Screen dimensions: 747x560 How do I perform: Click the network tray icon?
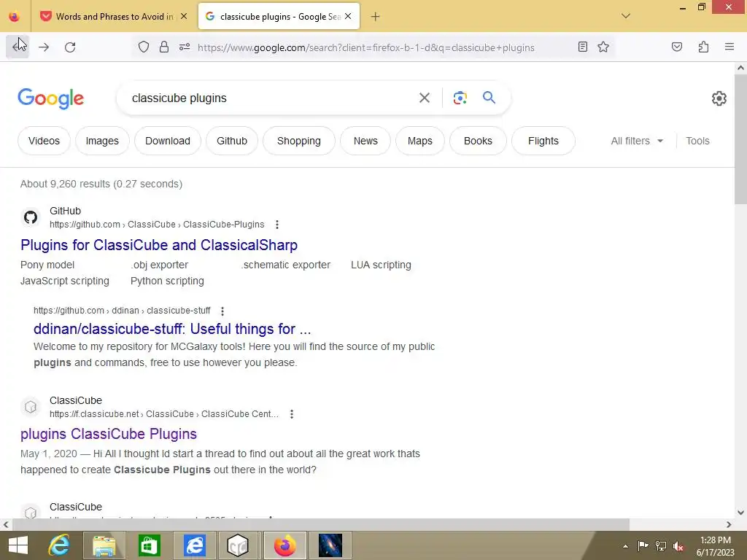point(661,546)
